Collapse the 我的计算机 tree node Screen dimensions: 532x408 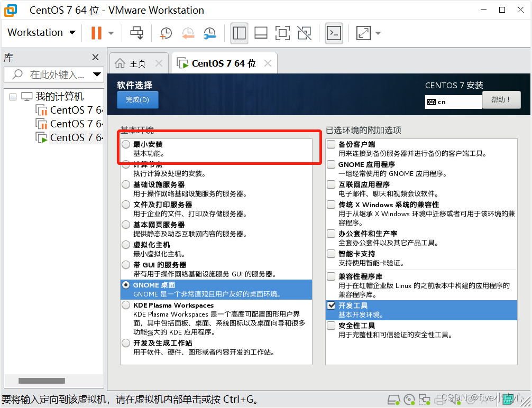13,97
